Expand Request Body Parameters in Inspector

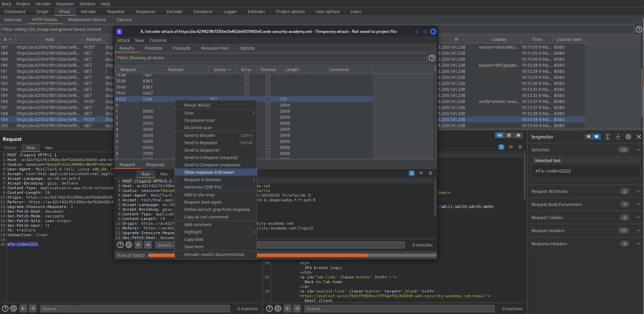(638, 204)
